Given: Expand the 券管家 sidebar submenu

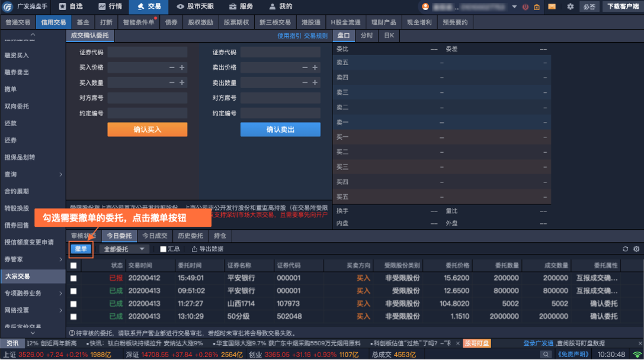Looking at the screenshot, I should [x=61, y=259].
